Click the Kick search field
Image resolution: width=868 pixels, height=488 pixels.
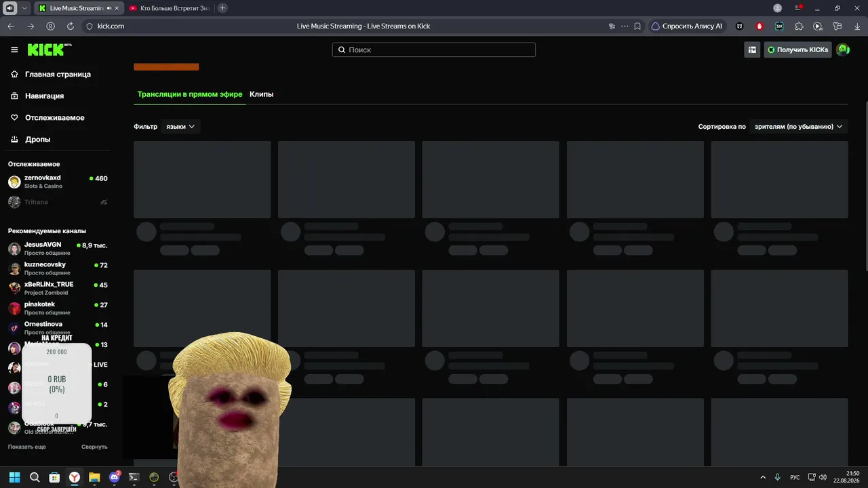pyautogui.click(x=434, y=49)
